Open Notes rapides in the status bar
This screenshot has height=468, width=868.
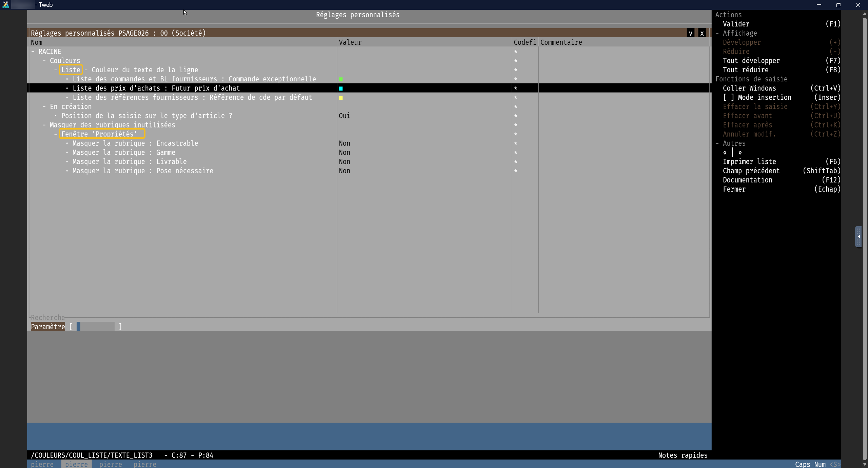(x=683, y=455)
